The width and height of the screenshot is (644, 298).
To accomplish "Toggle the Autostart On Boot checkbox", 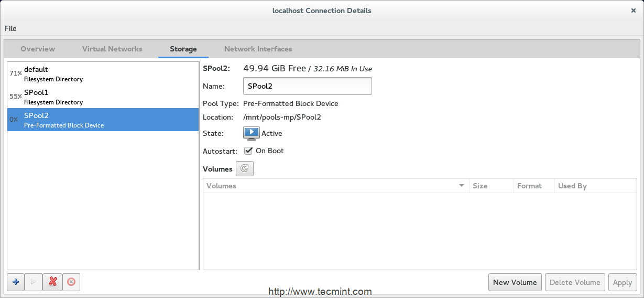I will click(x=249, y=151).
